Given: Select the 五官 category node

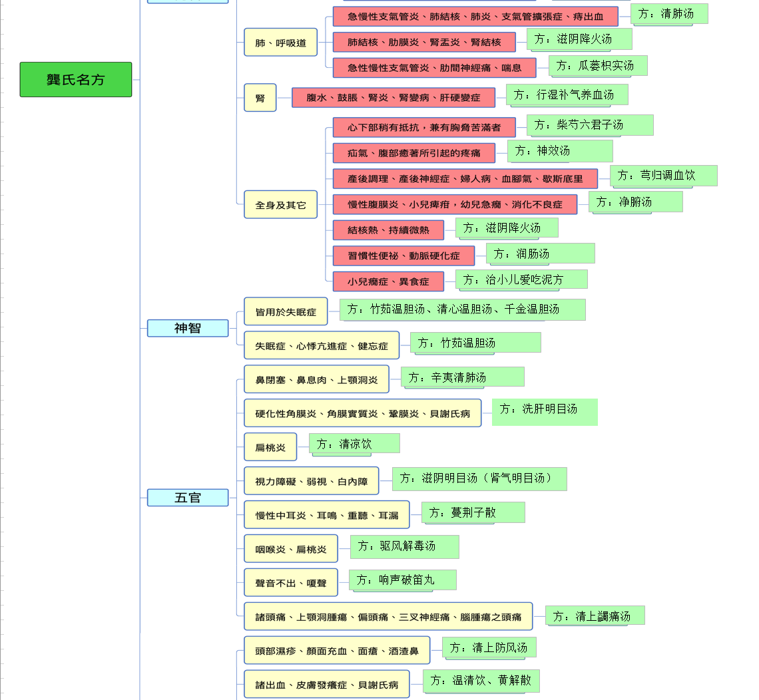Looking at the screenshot, I should point(188,497).
